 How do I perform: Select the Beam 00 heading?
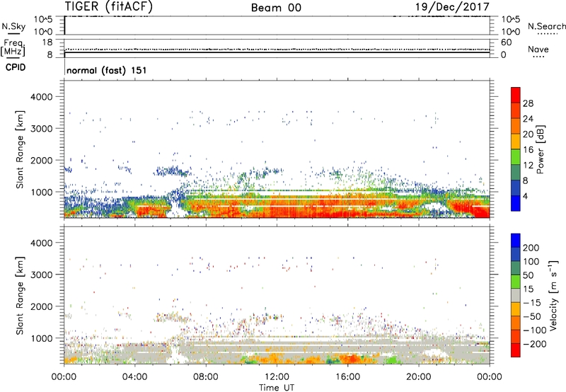[276, 8]
